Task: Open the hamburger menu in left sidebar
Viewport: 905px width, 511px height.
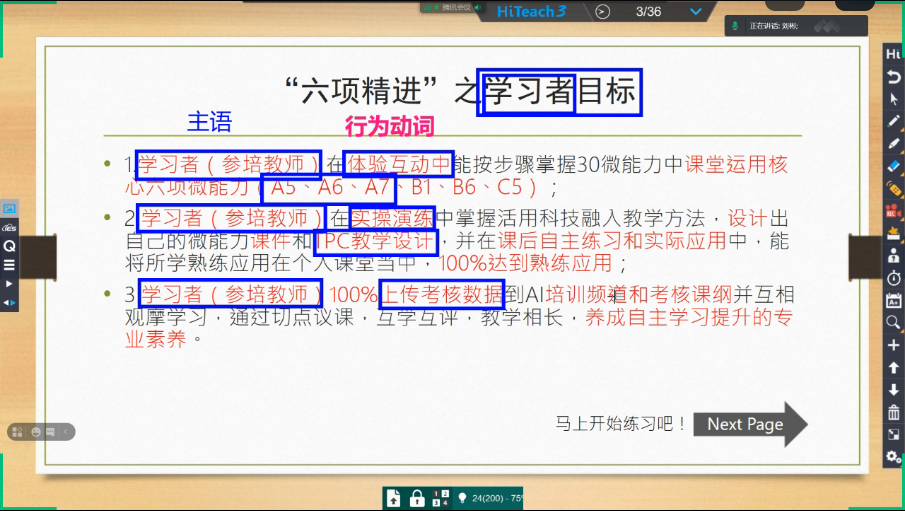Action: [9, 265]
